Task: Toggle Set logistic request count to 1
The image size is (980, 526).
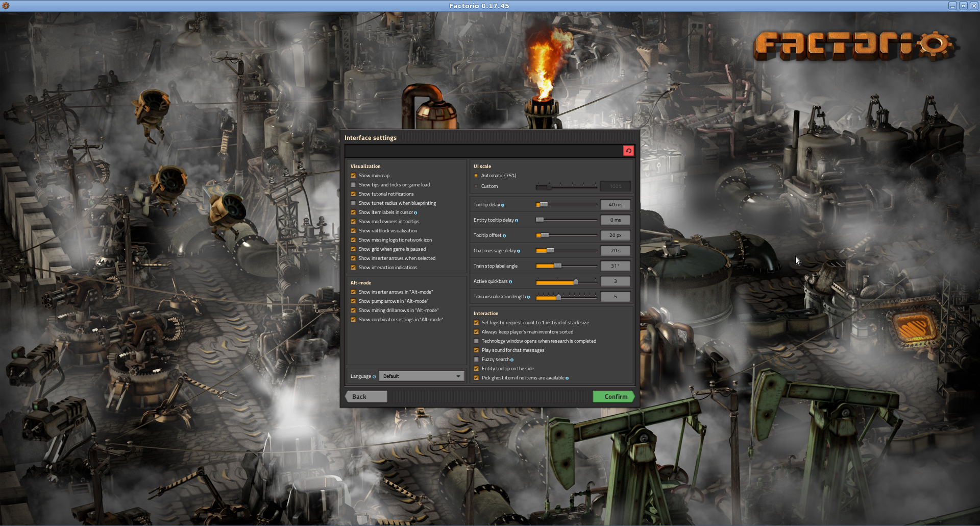Action: (x=476, y=323)
